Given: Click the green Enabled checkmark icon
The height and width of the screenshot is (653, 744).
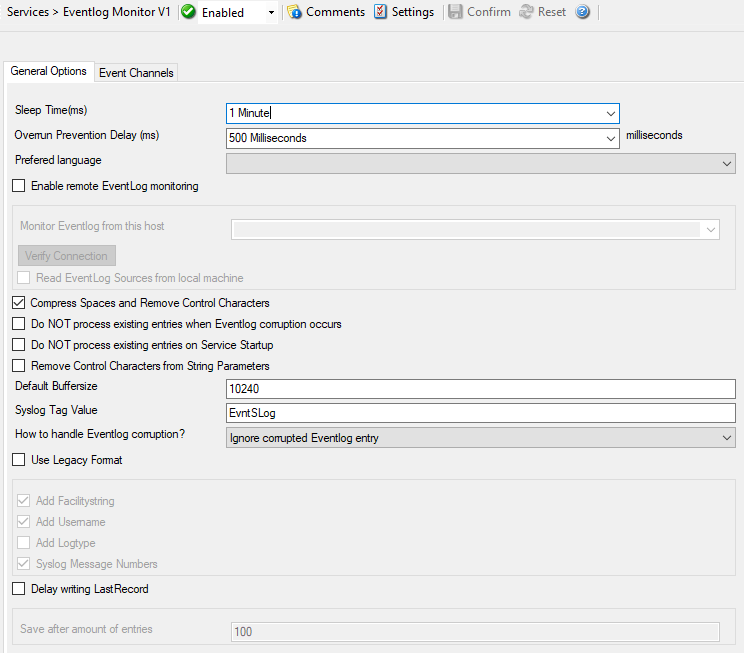Looking at the screenshot, I should tap(189, 12).
